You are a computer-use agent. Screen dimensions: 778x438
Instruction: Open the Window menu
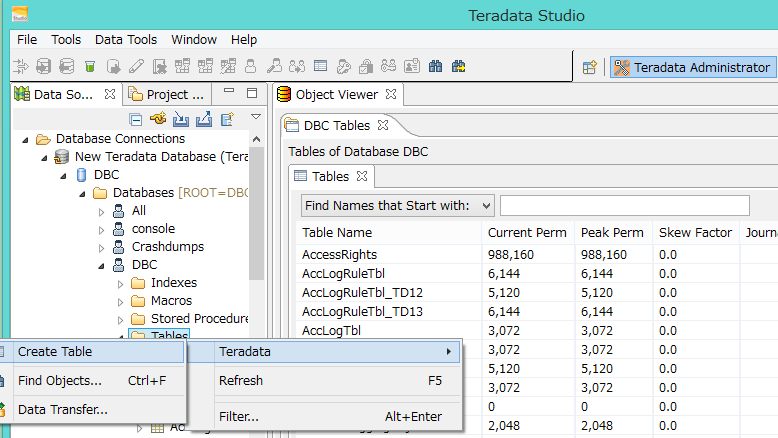(x=194, y=40)
